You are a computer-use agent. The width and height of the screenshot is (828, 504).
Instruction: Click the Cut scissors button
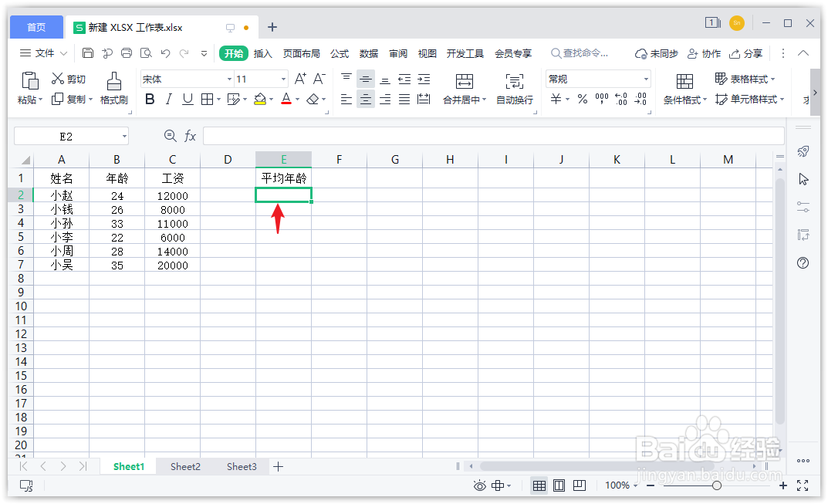[68, 79]
